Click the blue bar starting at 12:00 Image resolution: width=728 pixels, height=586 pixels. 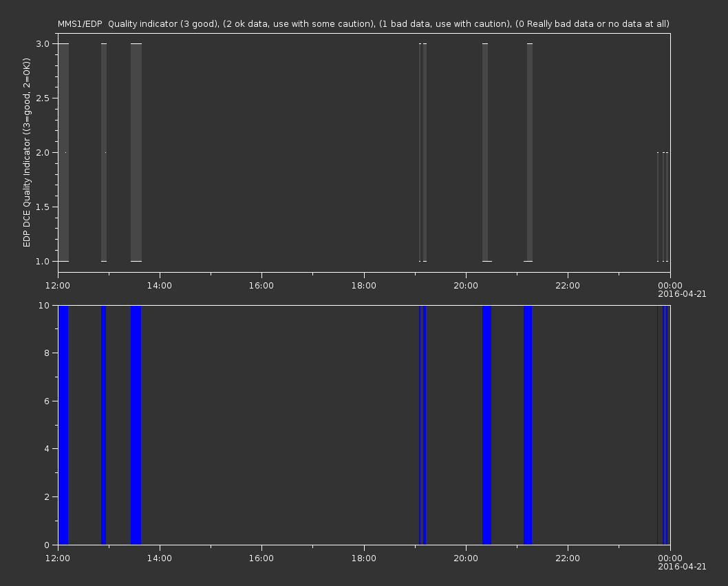[63, 425]
